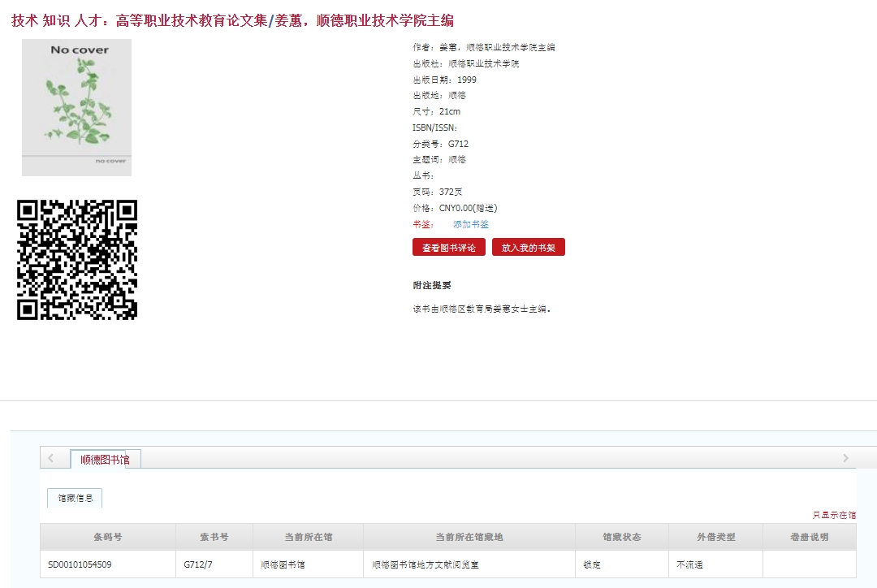The image size is (877, 588).
Task: Click the 作者 author line
Action: pyautogui.click(x=484, y=48)
